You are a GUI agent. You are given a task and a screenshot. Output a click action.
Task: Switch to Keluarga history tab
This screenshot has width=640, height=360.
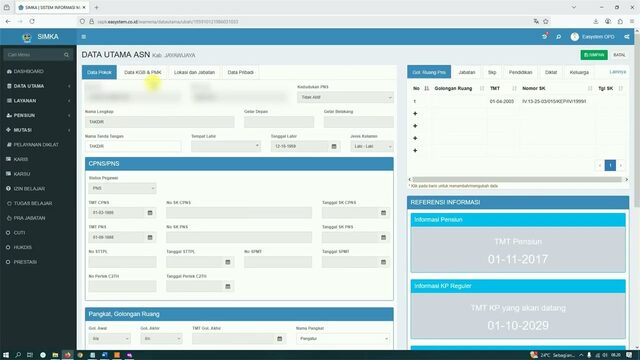[579, 72]
